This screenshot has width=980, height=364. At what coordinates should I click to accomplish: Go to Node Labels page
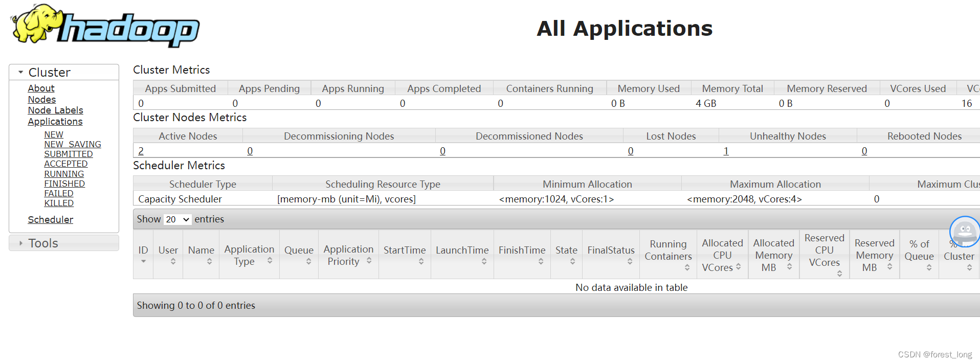click(x=55, y=110)
